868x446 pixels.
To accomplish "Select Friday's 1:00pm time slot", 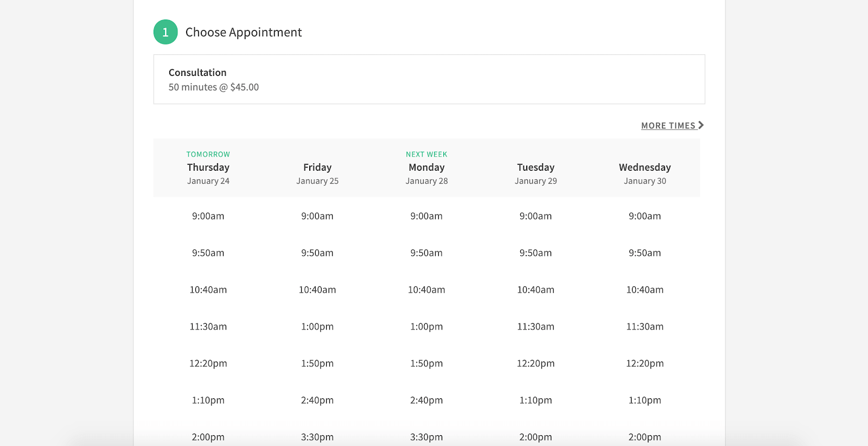I will 317,327.
